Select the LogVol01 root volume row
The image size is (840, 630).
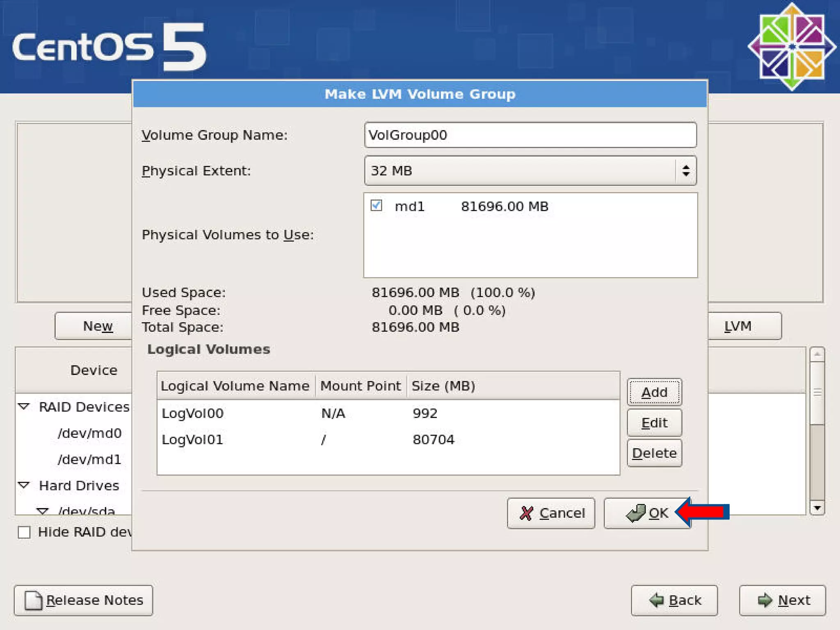[x=388, y=440]
